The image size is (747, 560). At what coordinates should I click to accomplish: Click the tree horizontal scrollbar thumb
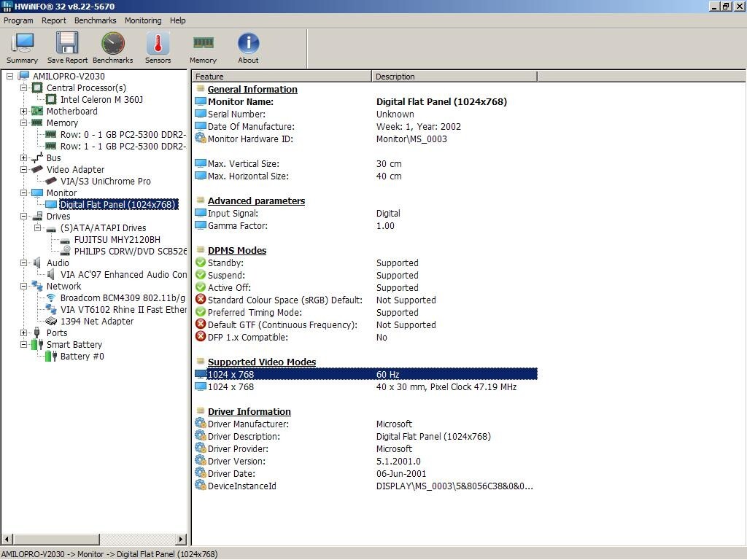tap(56, 540)
